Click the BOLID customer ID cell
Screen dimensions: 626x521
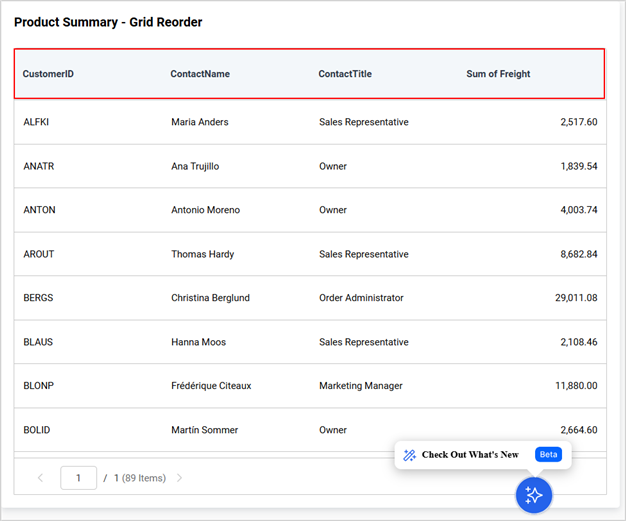pos(37,430)
